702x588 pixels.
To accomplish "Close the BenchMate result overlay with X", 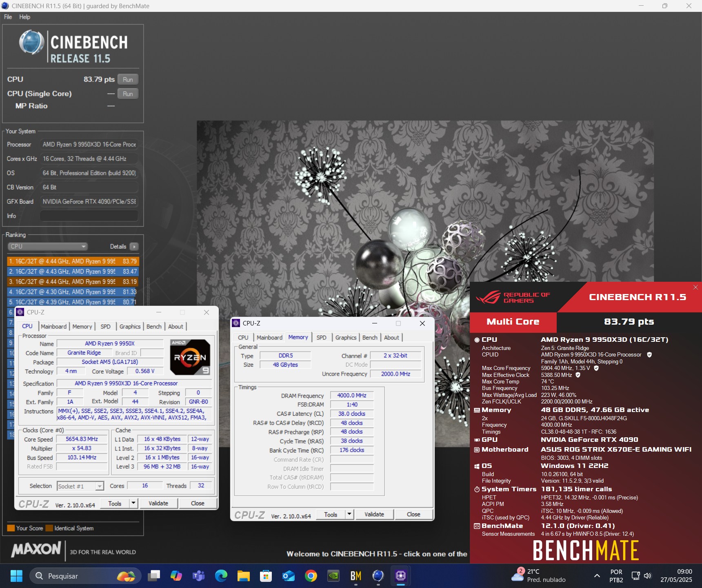I will (695, 287).
